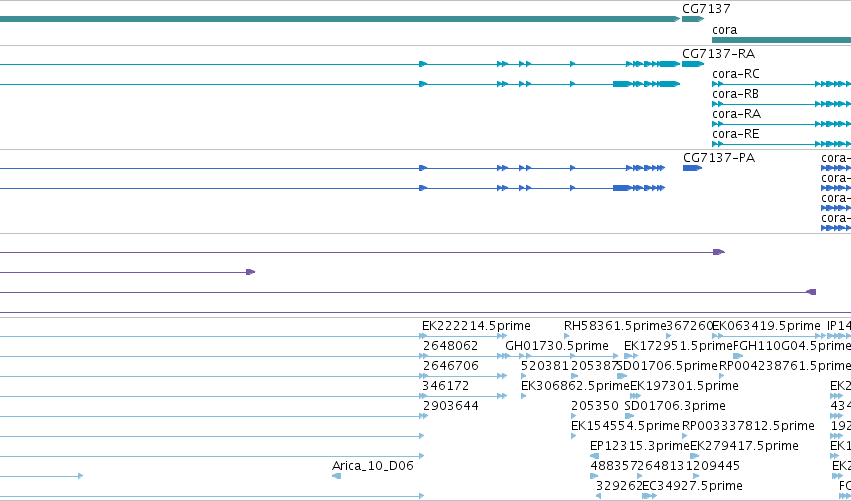Select the cora-RA transcript label

(736, 114)
